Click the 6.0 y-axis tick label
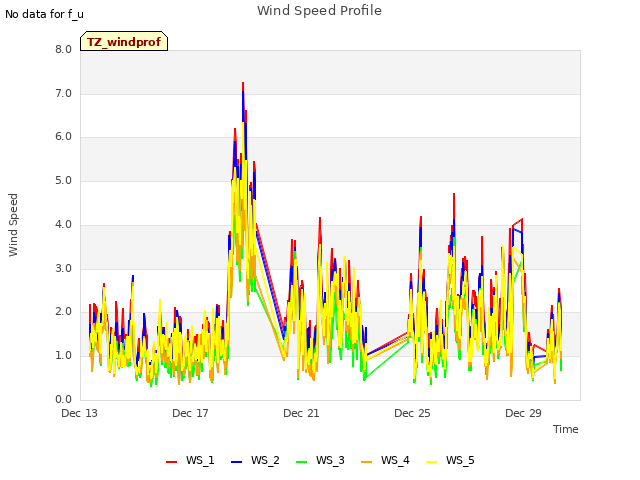This screenshot has width=640, height=480. coord(64,137)
